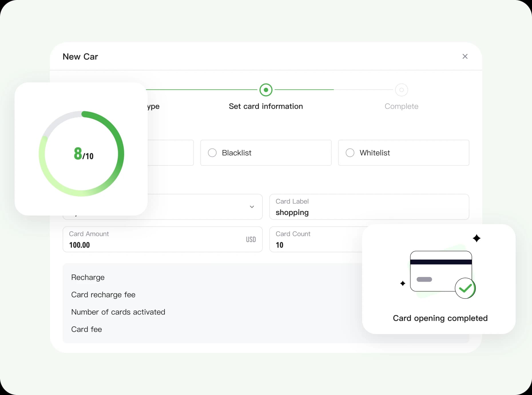Click the Recharge row label
Viewport: 532px width, 395px height.
click(88, 277)
